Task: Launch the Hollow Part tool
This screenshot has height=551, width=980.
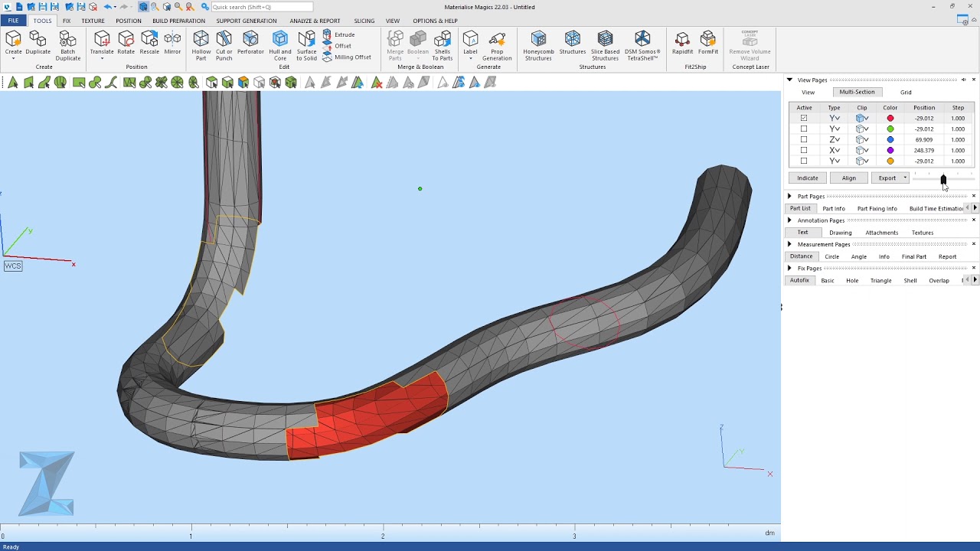Action: click(x=201, y=46)
